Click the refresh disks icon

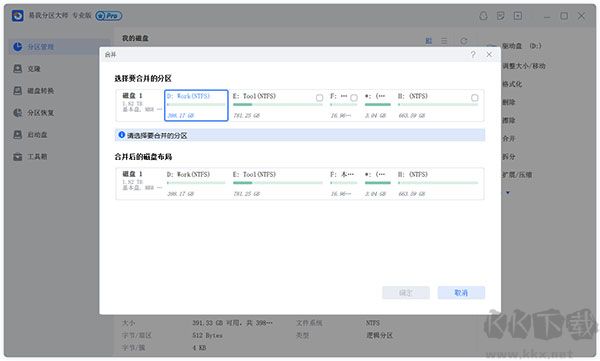pos(464,41)
